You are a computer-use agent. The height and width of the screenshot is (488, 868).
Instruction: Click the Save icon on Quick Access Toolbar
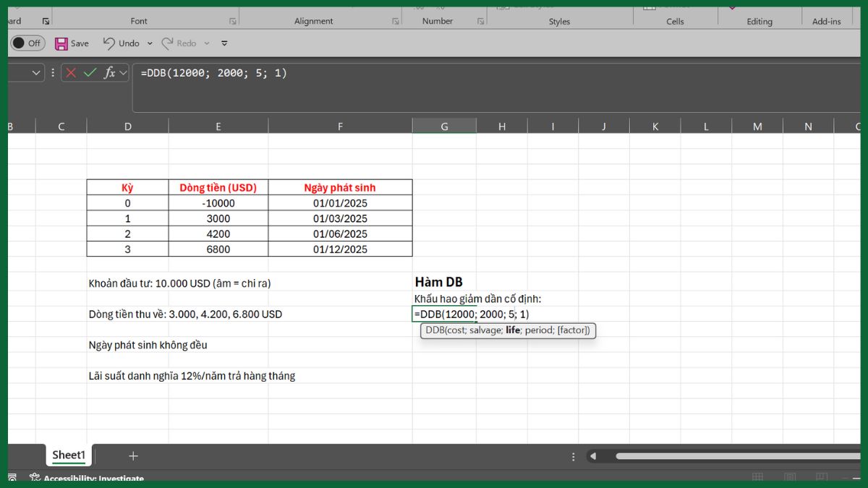coord(61,43)
